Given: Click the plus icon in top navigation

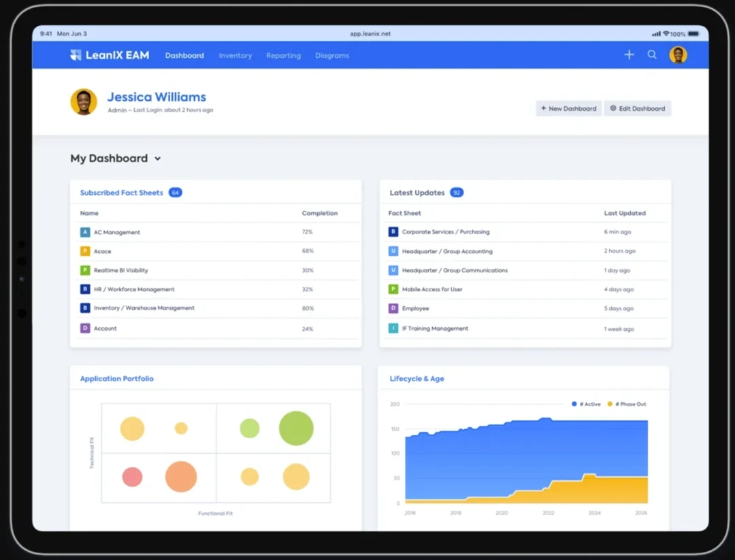Looking at the screenshot, I should [629, 55].
